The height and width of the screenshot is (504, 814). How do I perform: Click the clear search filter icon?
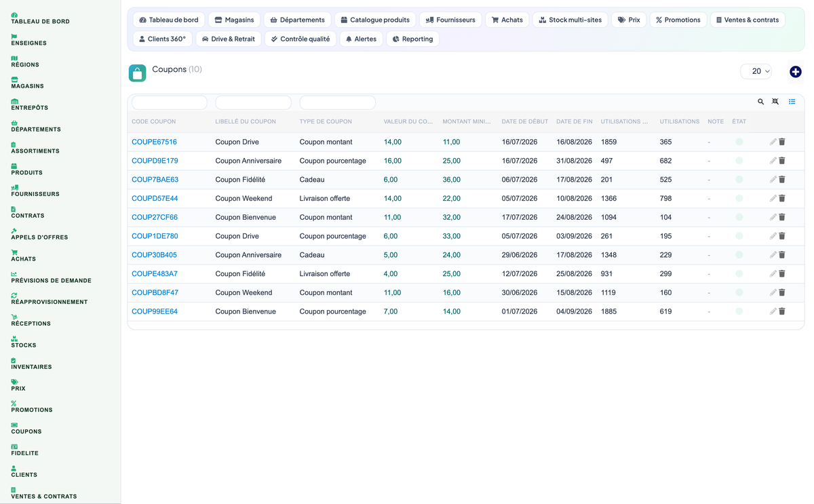pos(775,102)
